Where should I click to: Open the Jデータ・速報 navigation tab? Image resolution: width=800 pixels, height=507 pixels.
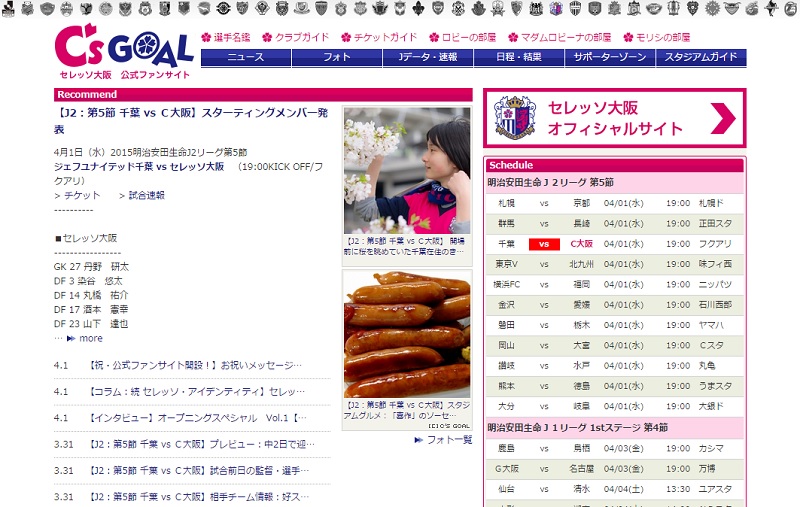(x=428, y=58)
